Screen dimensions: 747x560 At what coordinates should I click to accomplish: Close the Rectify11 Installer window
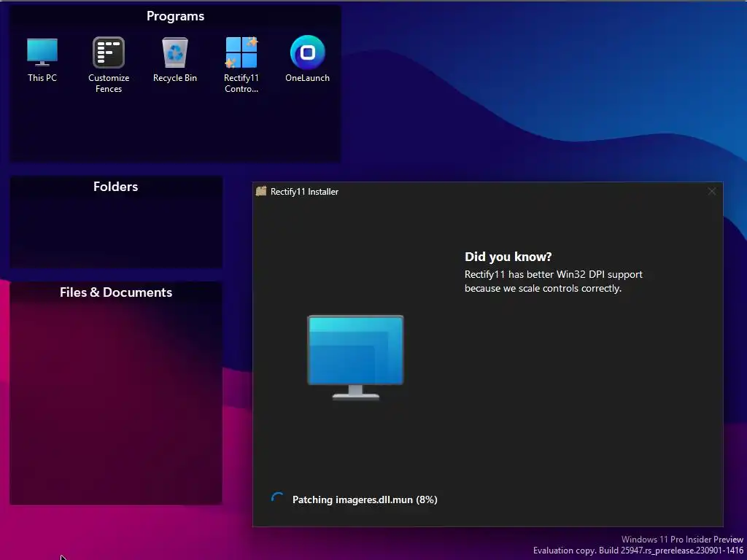[712, 192]
